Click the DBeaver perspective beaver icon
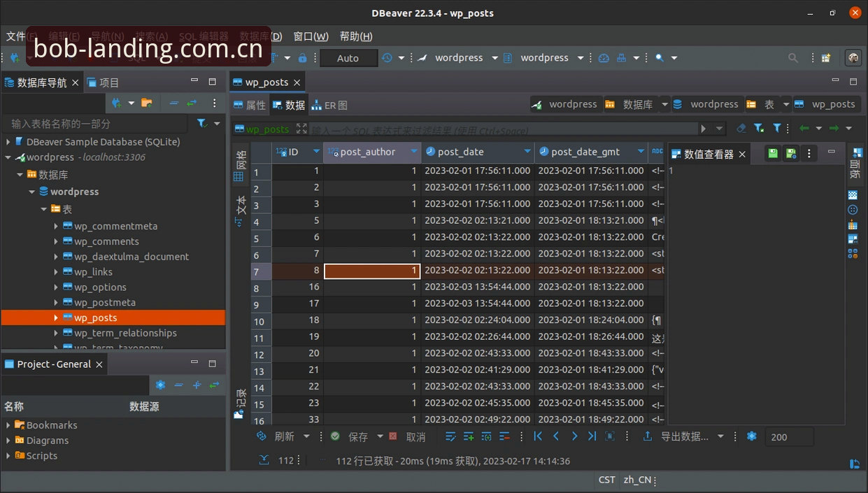The height and width of the screenshot is (493, 868). [x=853, y=58]
